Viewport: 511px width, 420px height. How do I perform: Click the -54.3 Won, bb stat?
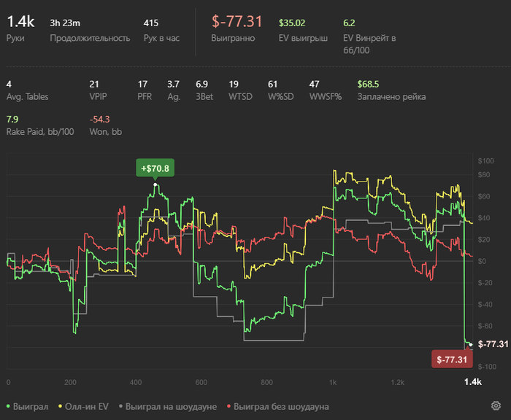99,119
